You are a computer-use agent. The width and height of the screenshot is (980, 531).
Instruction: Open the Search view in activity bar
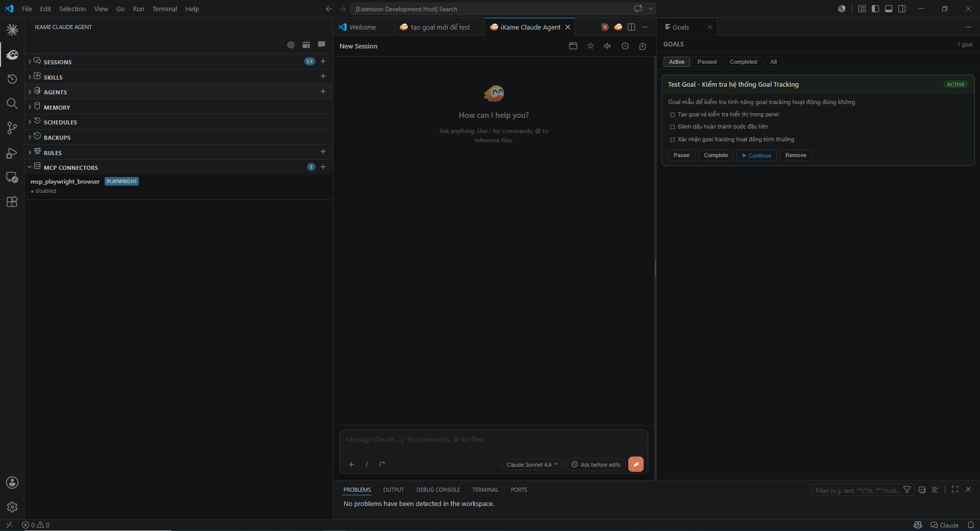pyautogui.click(x=12, y=104)
